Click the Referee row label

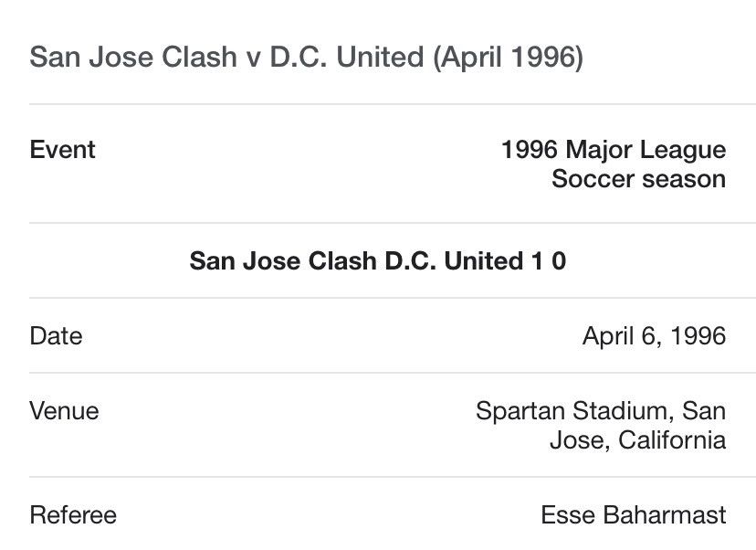point(73,514)
